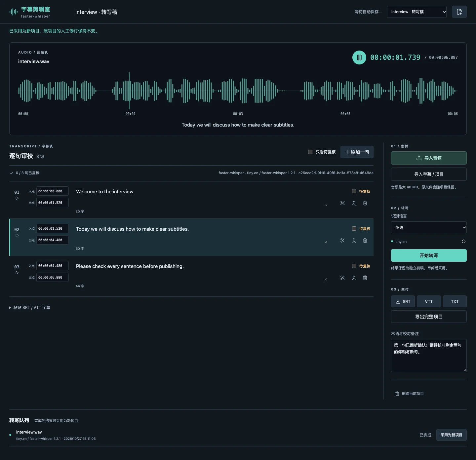The height and width of the screenshot is (460, 476).
Task: Click 采用为新项目 in the transcription queue
Action: (x=452, y=435)
